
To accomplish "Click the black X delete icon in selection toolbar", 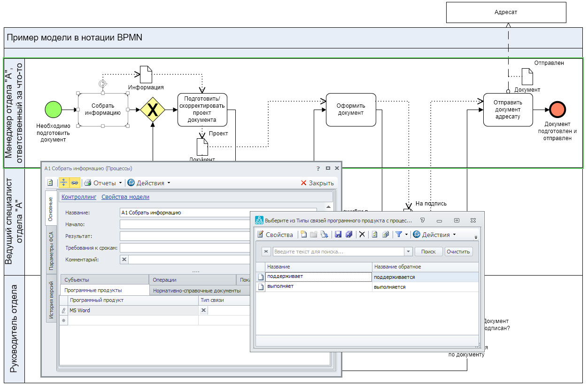I will (362, 235).
